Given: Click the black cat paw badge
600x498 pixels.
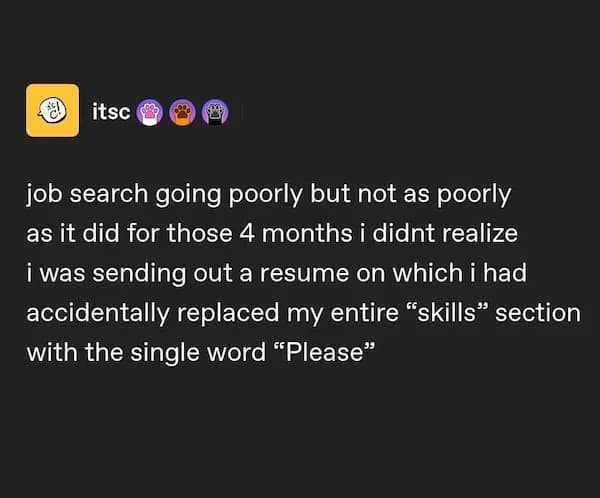Looking at the screenshot, I should 213,112.
